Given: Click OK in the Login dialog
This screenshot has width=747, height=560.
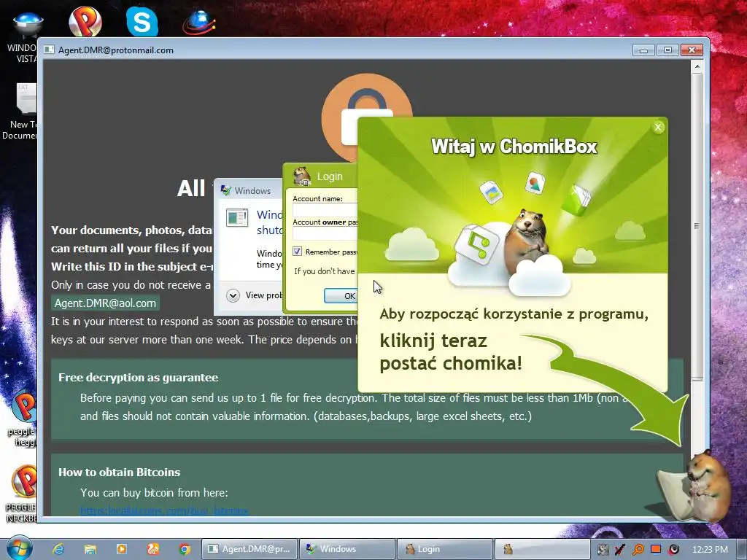Looking at the screenshot, I should 341,296.
